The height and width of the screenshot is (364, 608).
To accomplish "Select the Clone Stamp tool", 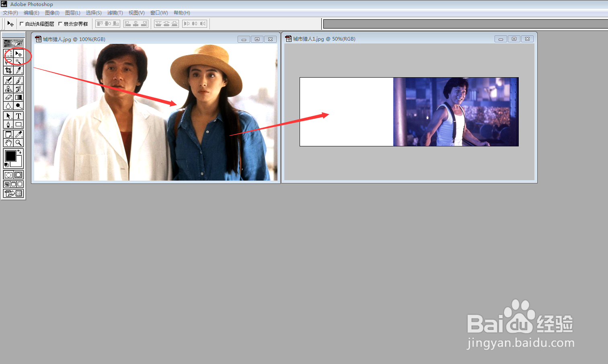I will 8,89.
